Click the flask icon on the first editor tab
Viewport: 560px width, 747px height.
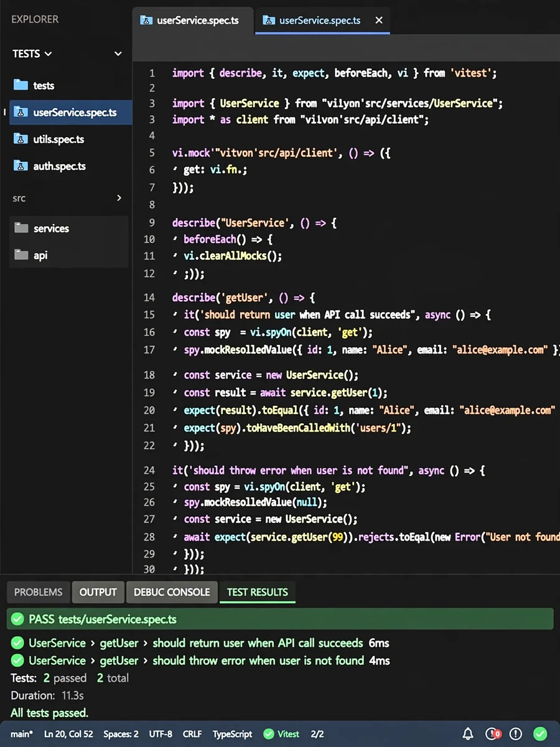(146, 20)
